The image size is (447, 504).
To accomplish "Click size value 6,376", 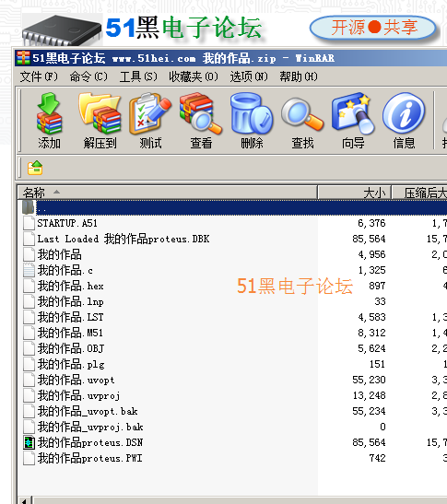I will (x=371, y=223).
